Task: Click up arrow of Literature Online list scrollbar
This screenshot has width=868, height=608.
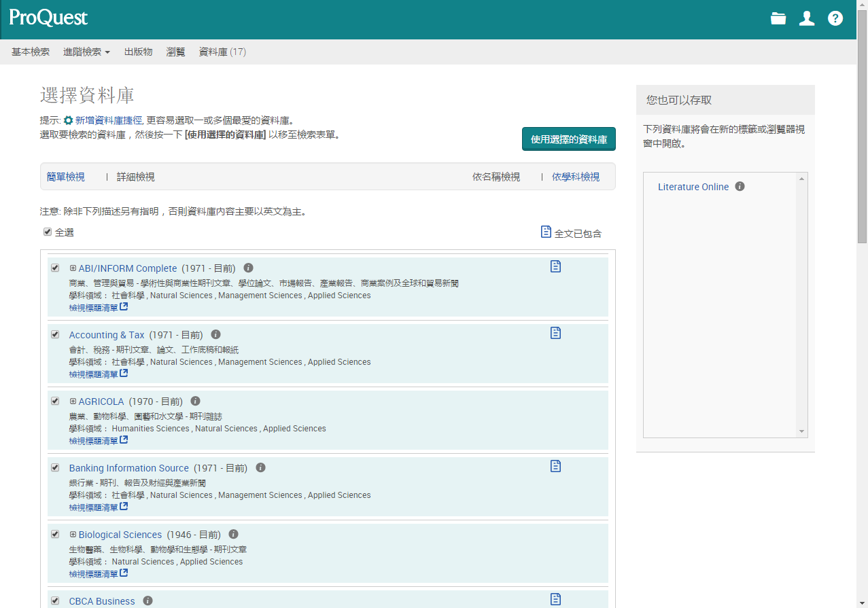Action: 802,178
